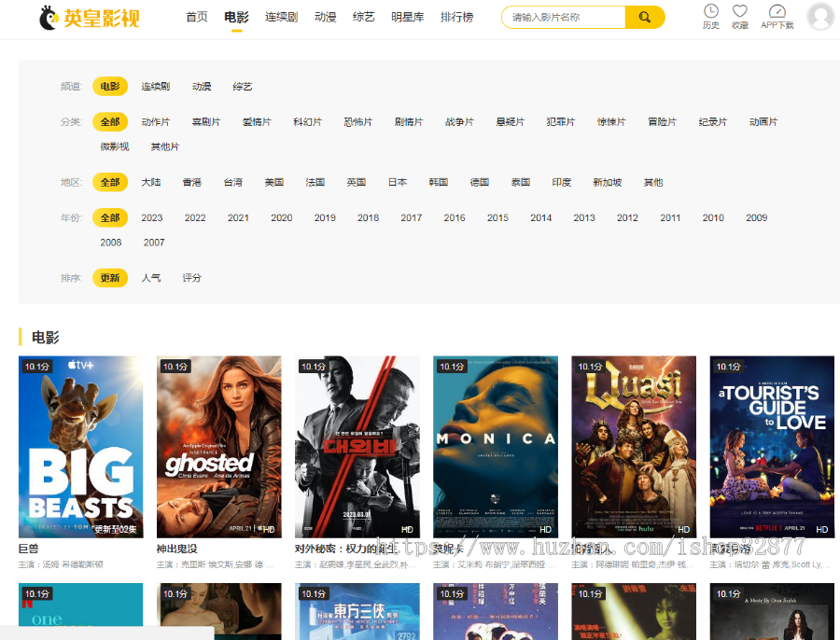
Task: Open 明星库 in top navigation
Action: [x=407, y=17]
